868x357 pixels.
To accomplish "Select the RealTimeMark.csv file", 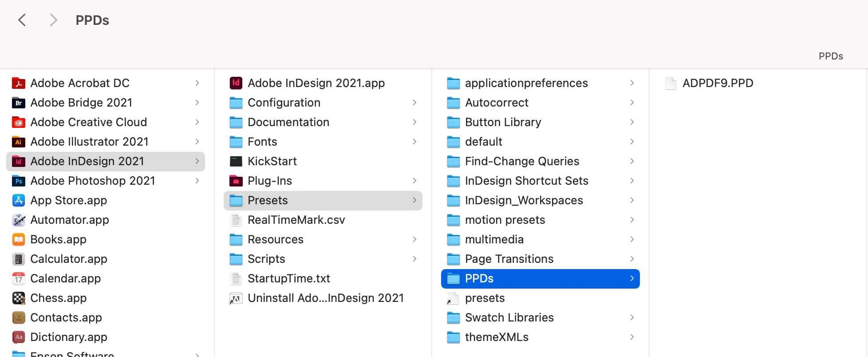I will [296, 220].
